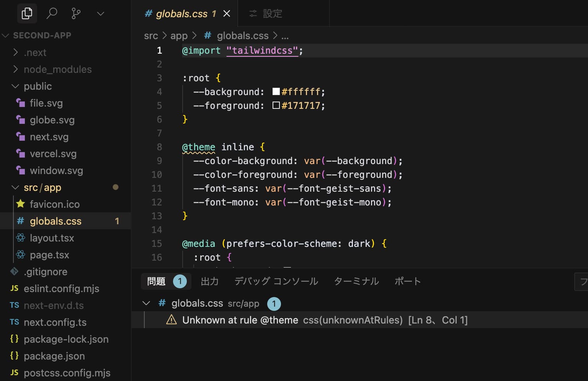
Task: Open the Search view icon
Action: pyautogui.click(x=52, y=14)
